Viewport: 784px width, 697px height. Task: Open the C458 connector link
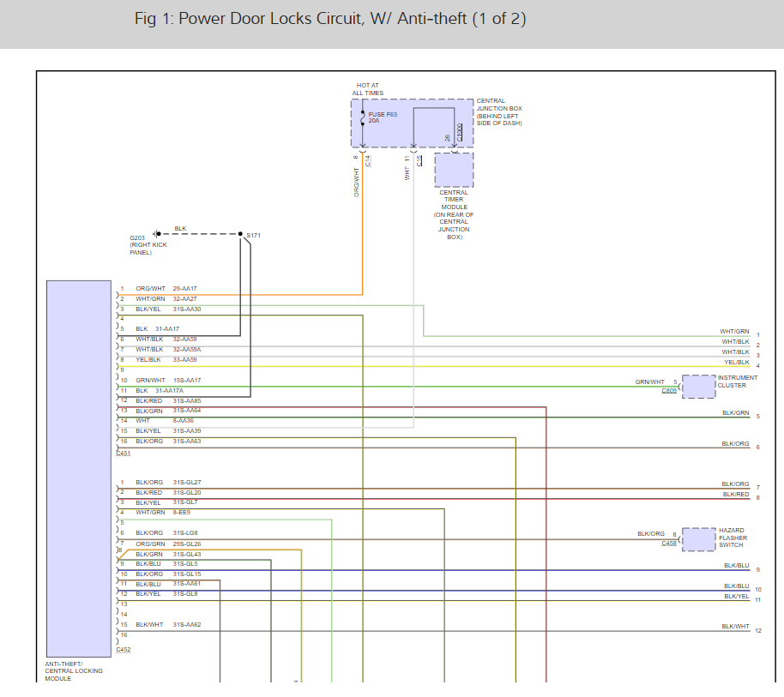click(x=669, y=544)
